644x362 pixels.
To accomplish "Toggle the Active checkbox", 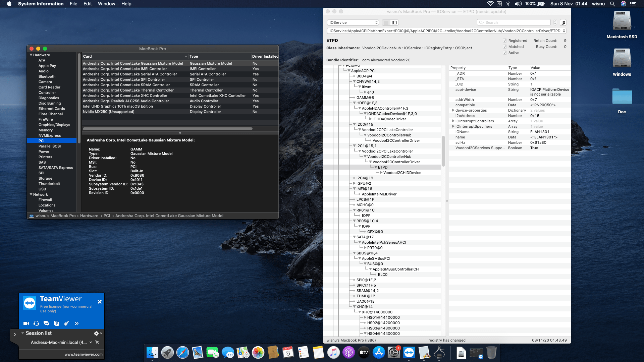I will pos(505,52).
